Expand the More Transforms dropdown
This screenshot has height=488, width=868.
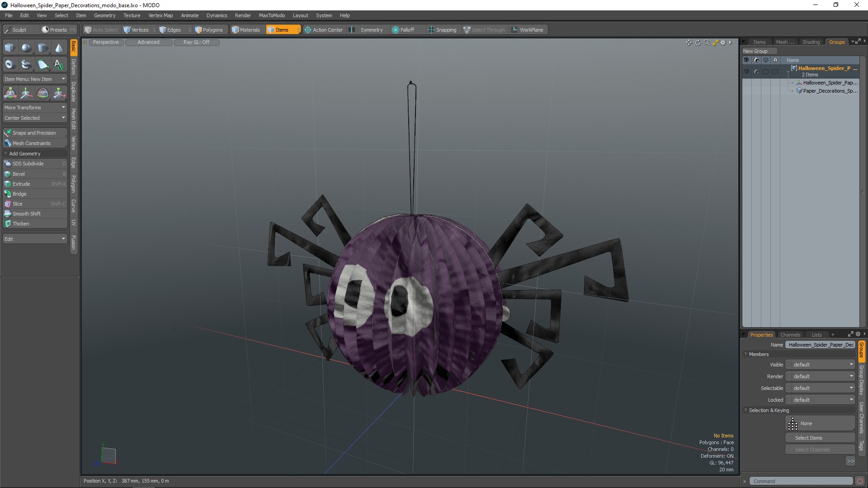tap(34, 108)
